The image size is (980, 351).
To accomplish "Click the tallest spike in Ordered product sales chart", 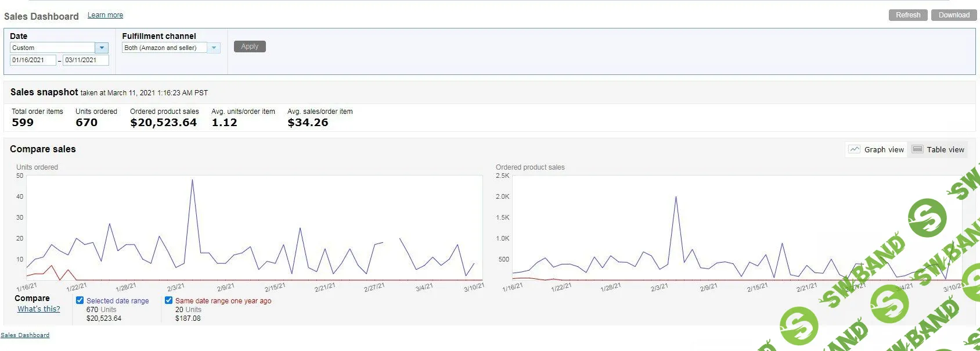I will tap(676, 197).
